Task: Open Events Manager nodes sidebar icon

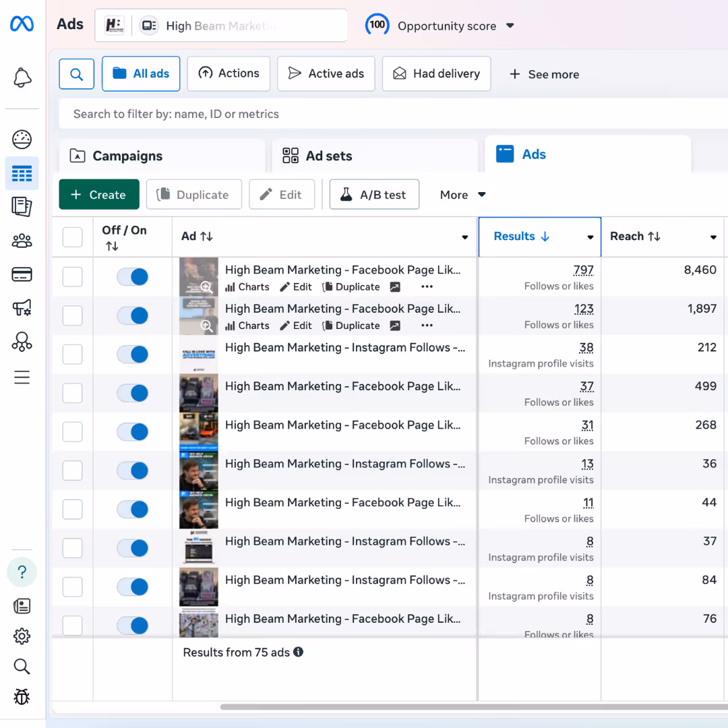Action: click(22, 342)
